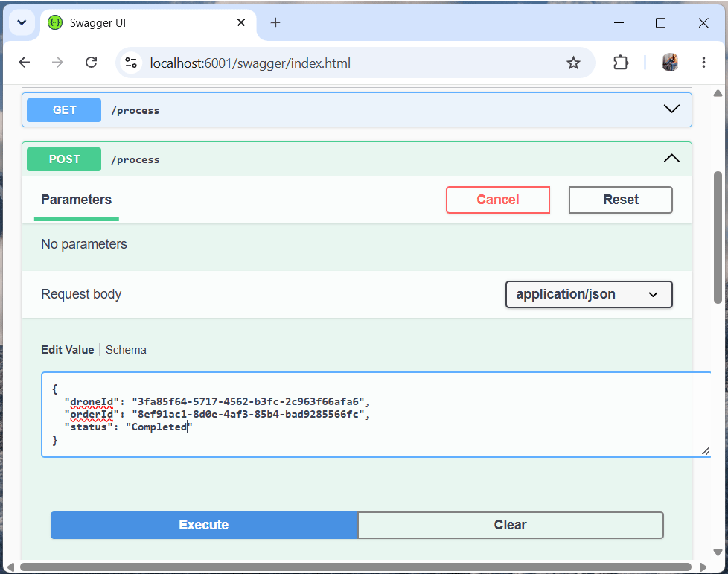This screenshot has width=728, height=574.
Task: Minimize the browser window
Action: 619,22
